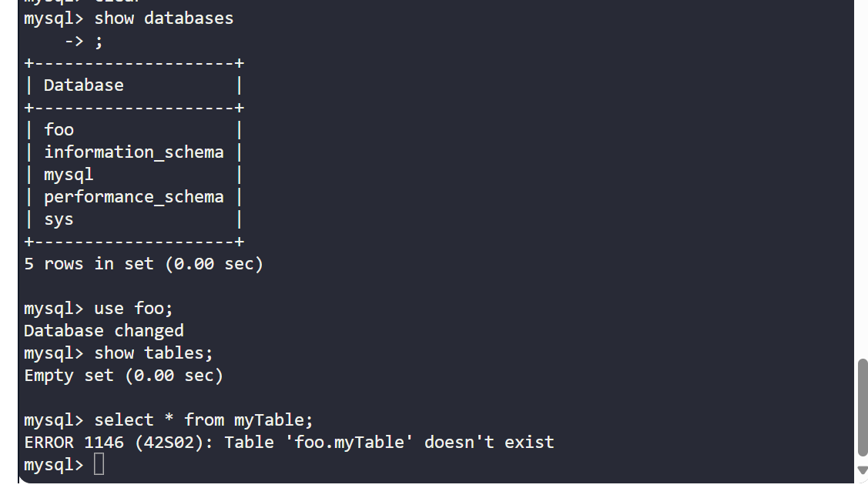
Task: Click the last 'mysql>' prompt at the bottom
Action: click(x=54, y=465)
